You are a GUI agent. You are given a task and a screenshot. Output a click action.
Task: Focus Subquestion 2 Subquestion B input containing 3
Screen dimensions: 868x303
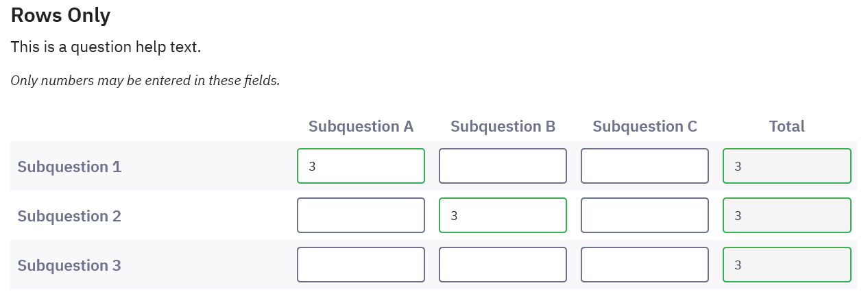point(503,215)
